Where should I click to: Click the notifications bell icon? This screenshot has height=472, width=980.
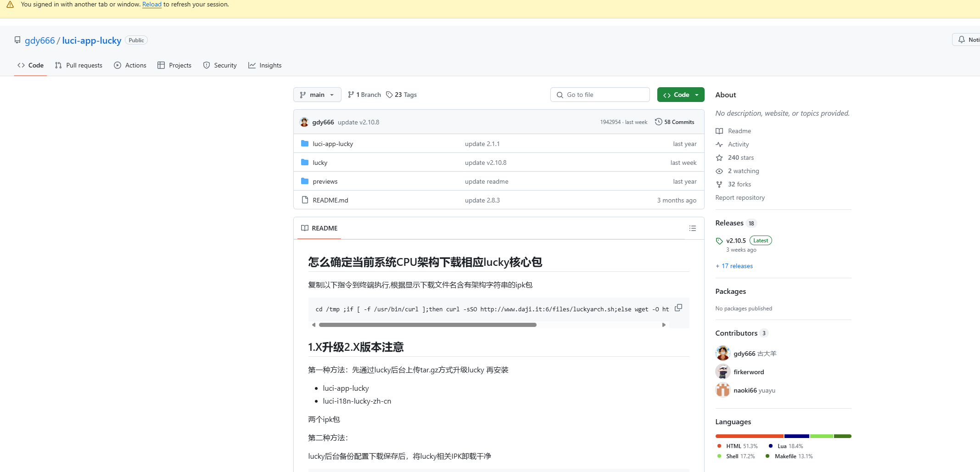click(x=962, y=40)
